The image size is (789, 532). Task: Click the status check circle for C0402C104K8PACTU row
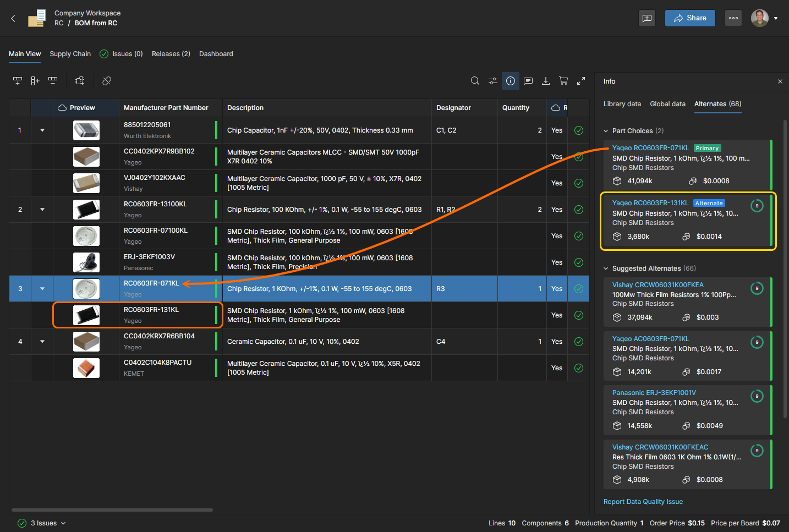tap(579, 368)
